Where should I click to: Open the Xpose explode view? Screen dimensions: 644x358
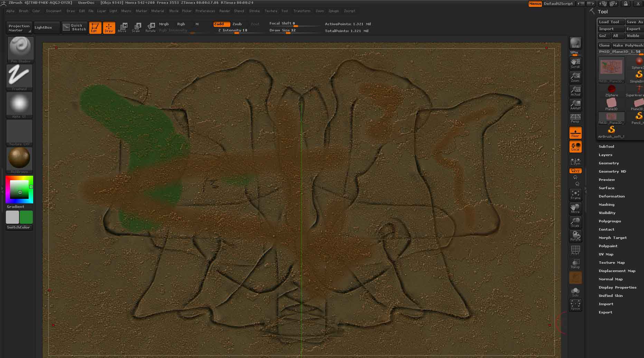coord(575,305)
